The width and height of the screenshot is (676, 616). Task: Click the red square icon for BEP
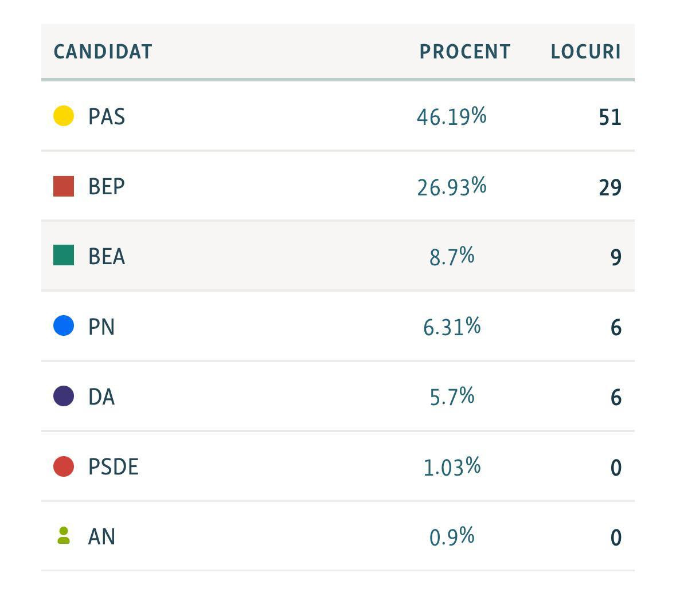[x=64, y=186]
